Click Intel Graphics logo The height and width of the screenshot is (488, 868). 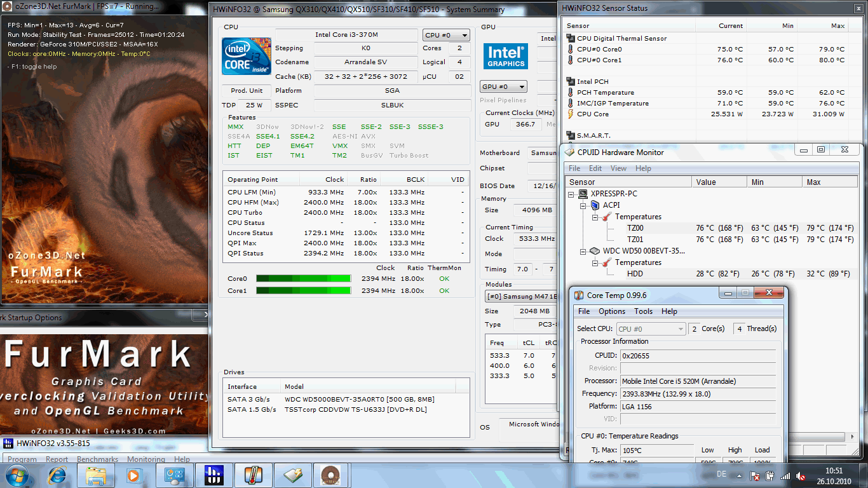click(x=506, y=57)
